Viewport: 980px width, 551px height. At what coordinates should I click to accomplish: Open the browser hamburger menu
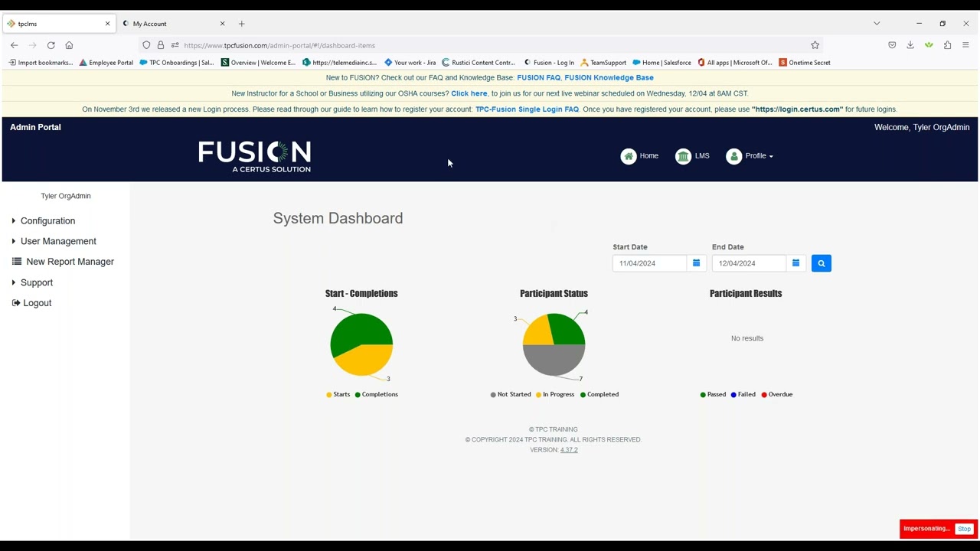pyautogui.click(x=965, y=45)
